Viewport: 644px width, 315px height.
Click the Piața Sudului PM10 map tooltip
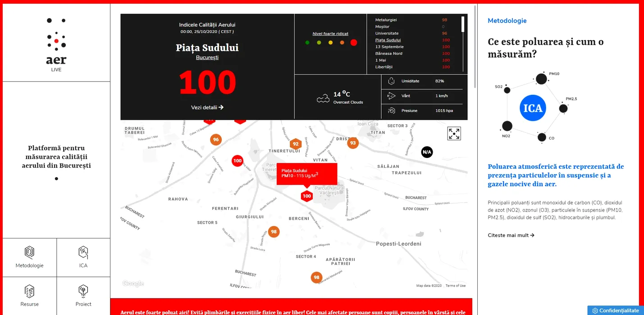(x=307, y=174)
